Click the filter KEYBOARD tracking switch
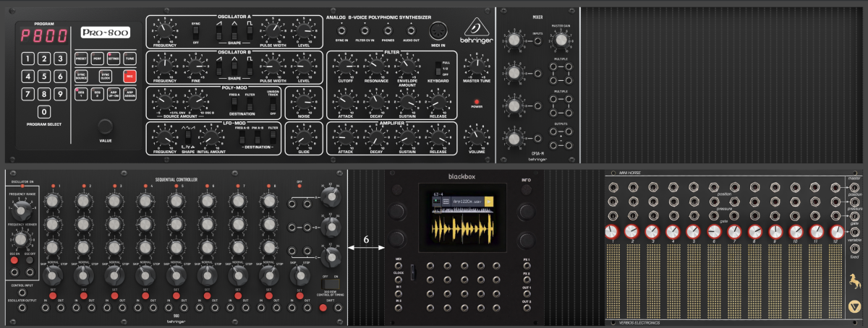Viewport: 868px width, 328px height. 438,69
